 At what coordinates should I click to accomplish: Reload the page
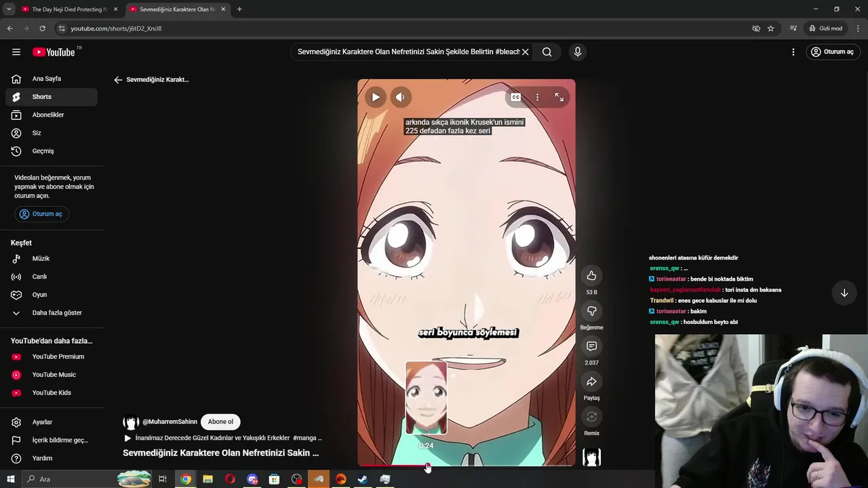point(42,28)
